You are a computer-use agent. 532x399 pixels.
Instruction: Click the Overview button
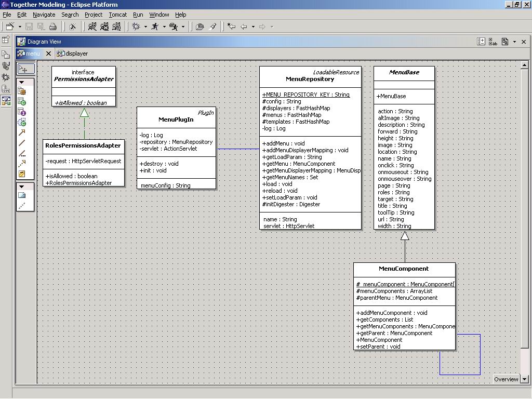(506, 379)
